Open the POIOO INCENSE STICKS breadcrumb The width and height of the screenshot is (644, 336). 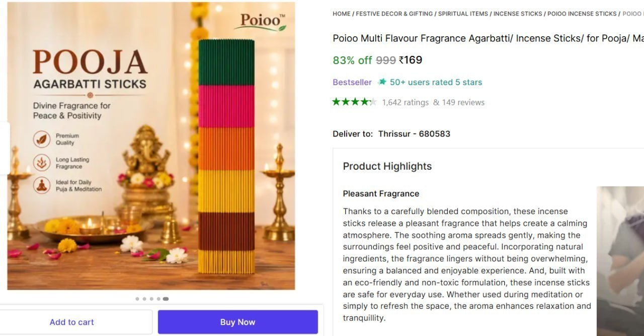click(582, 14)
